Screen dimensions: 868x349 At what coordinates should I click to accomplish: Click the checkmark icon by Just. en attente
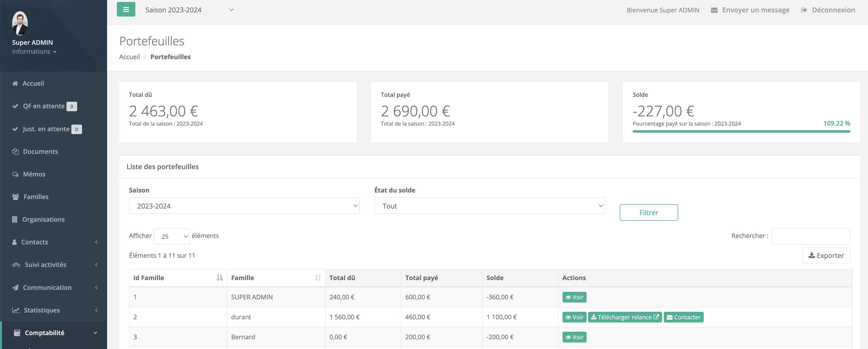(x=15, y=129)
